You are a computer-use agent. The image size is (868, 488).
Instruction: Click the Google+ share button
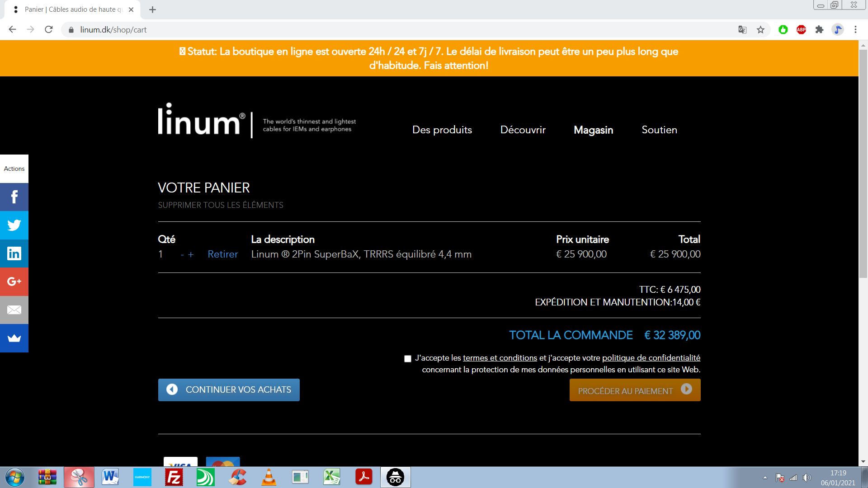click(x=14, y=282)
